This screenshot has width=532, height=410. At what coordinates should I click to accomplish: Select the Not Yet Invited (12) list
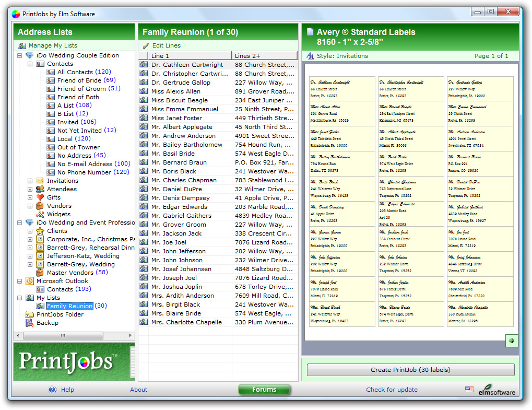tap(87, 131)
